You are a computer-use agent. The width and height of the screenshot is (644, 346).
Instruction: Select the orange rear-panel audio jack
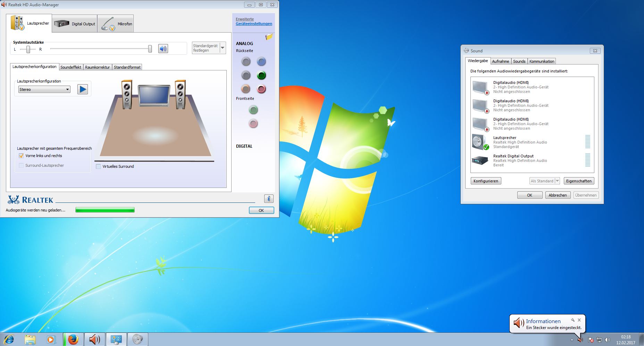click(x=246, y=89)
